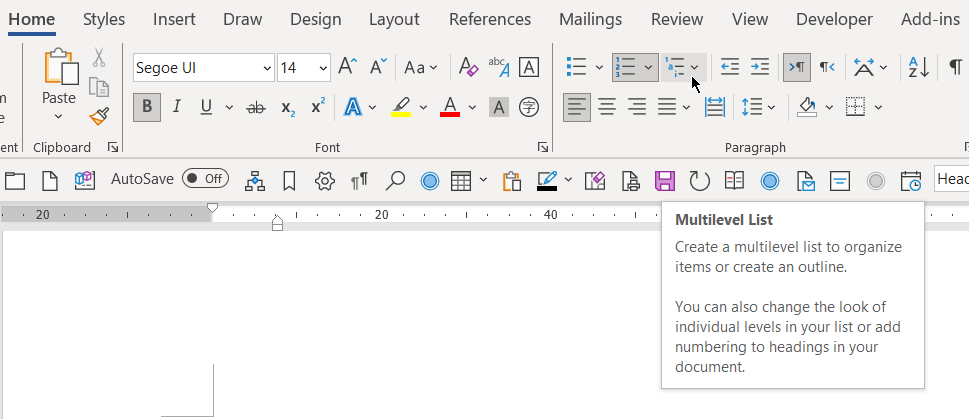Clear all formatting with the eraser A icon
The image size is (969, 419).
point(469,67)
